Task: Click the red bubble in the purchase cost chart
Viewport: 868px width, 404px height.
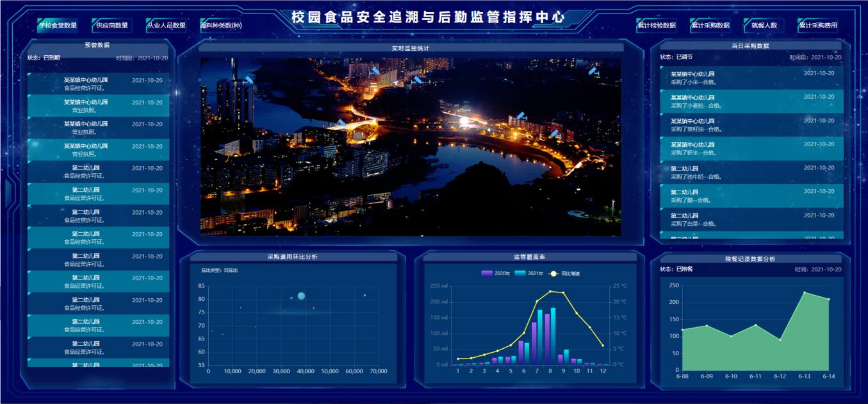Action: (x=313, y=308)
